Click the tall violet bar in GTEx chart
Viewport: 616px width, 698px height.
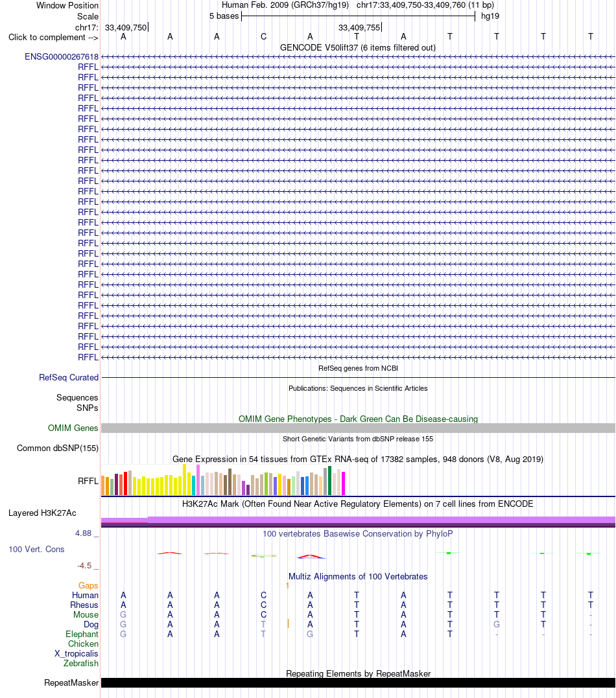tap(198, 480)
